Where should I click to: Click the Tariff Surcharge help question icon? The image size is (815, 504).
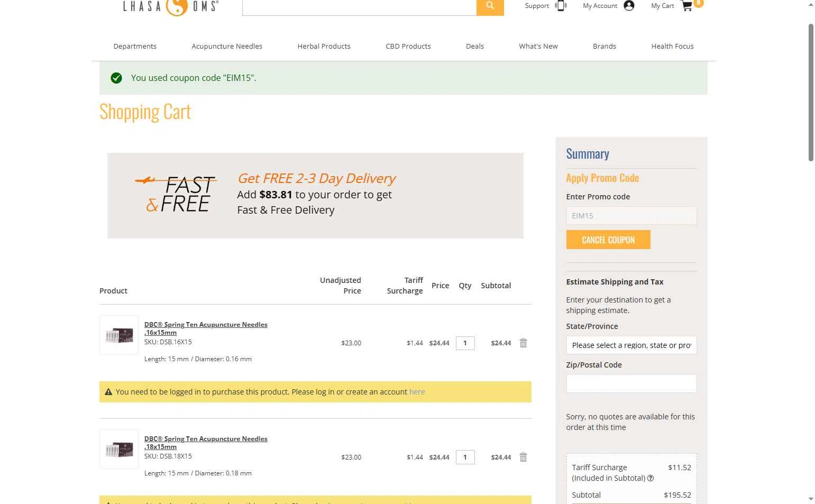tap(651, 478)
